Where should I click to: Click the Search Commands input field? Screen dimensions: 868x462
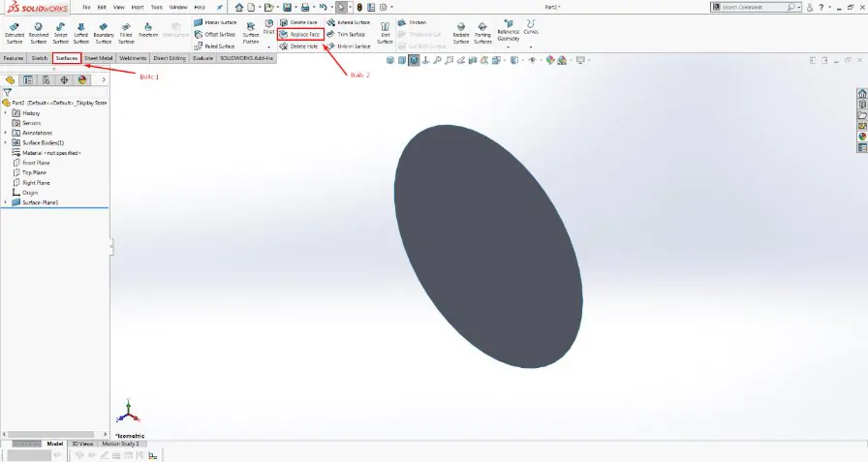tap(755, 7)
